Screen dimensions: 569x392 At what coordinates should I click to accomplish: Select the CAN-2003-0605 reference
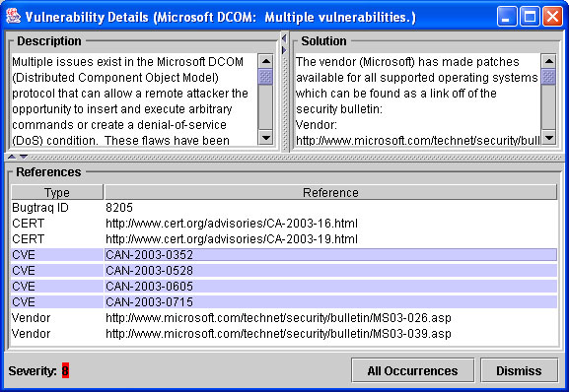coord(330,287)
